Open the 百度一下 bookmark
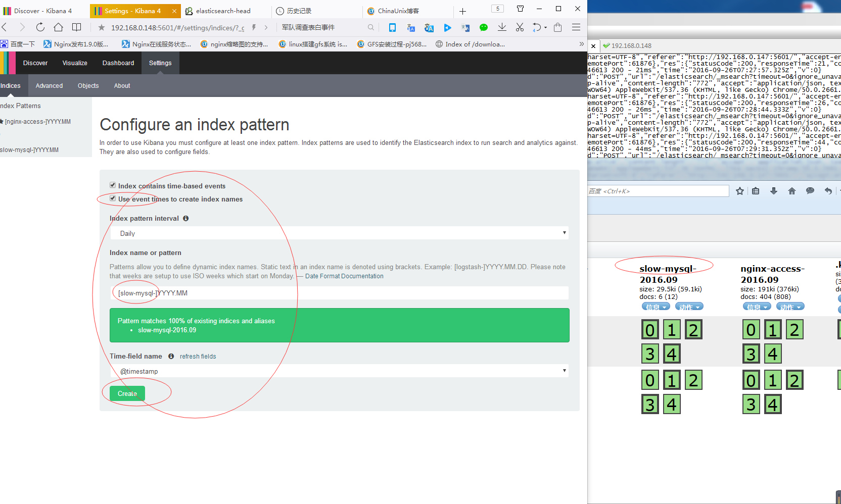Screen dimensions: 841x504 pyautogui.click(x=18, y=44)
